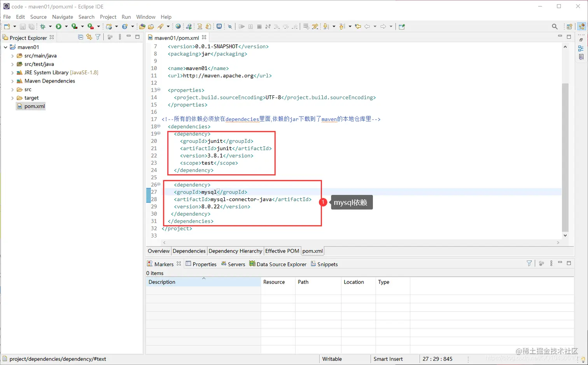Click the editor vertical scrollbar thumb
Viewport: 588px width, 365px height.
(565, 157)
